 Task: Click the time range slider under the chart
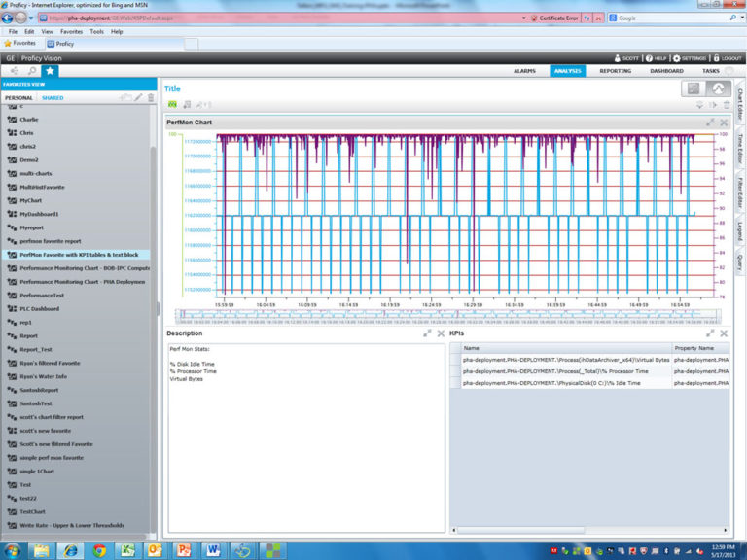tap(447, 314)
